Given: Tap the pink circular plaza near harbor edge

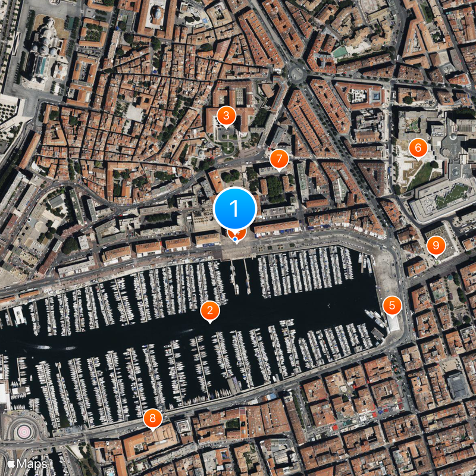Looking at the screenshot, I should pos(24,431).
